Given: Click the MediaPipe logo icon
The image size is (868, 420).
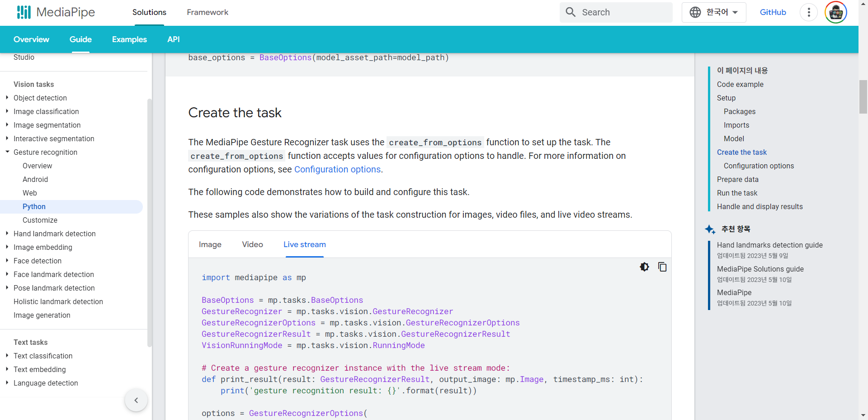Looking at the screenshot, I should (x=24, y=12).
